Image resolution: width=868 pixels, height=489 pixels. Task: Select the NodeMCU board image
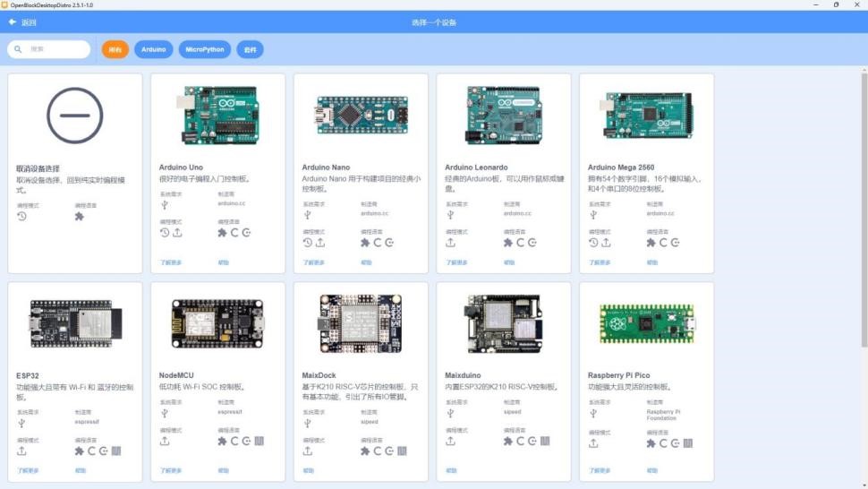(x=218, y=324)
